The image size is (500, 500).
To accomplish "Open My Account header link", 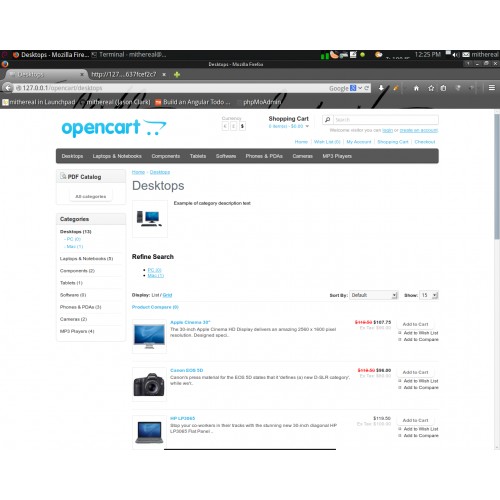I will (x=359, y=142).
